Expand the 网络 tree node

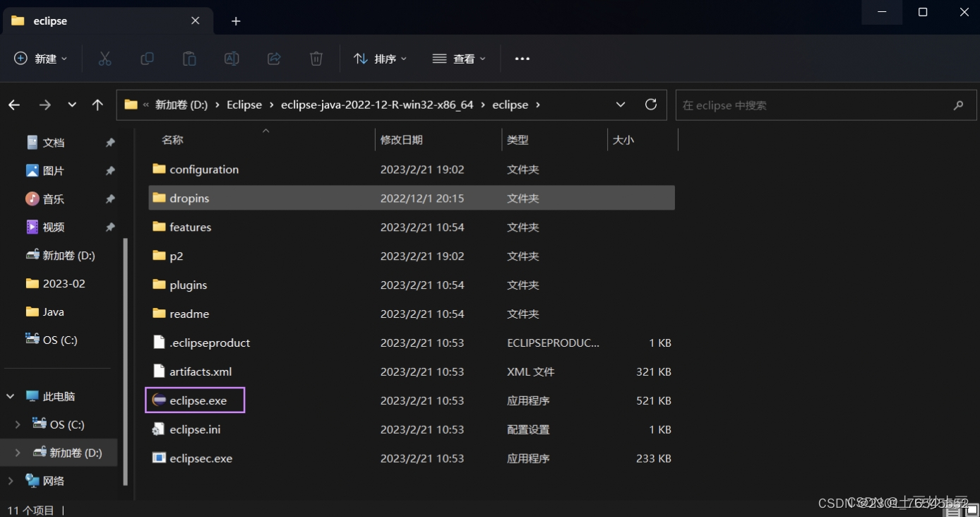pos(11,481)
